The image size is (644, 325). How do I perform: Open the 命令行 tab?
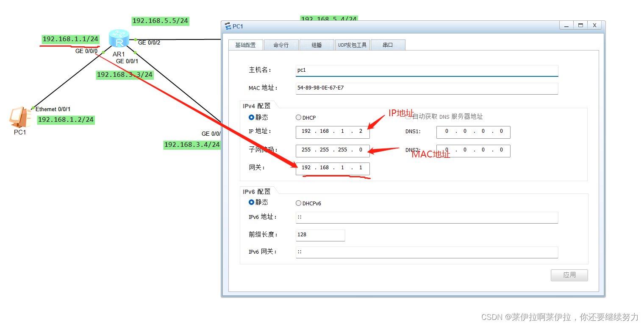pos(281,45)
